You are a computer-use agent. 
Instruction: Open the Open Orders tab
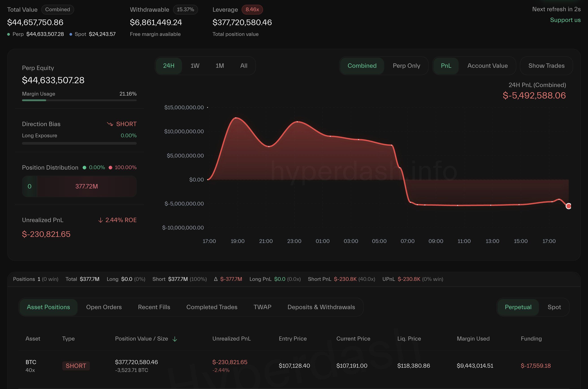click(104, 307)
